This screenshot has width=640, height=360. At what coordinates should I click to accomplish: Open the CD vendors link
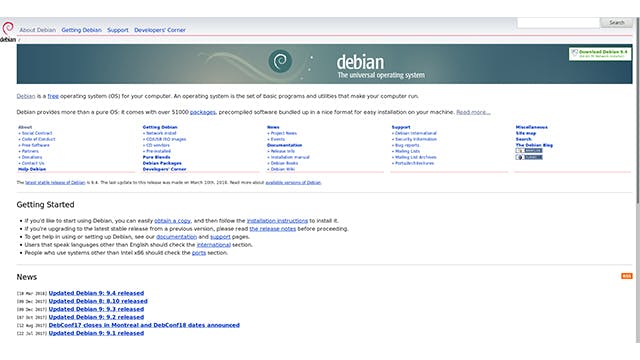click(158, 145)
